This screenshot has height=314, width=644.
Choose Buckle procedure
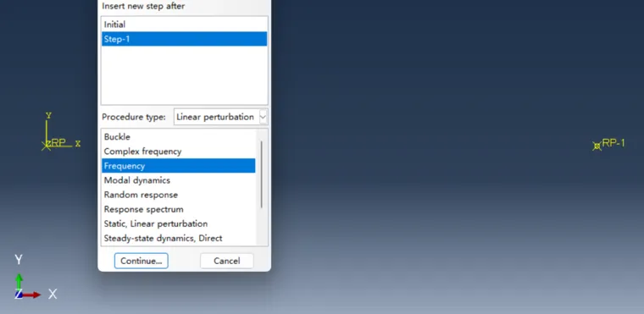[x=179, y=136]
